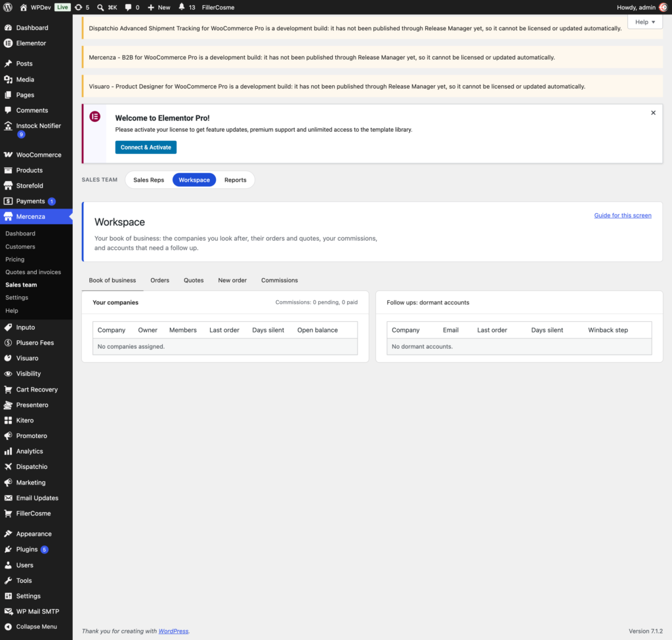Open notifications bell showing 13

click(x=182, y=7)
